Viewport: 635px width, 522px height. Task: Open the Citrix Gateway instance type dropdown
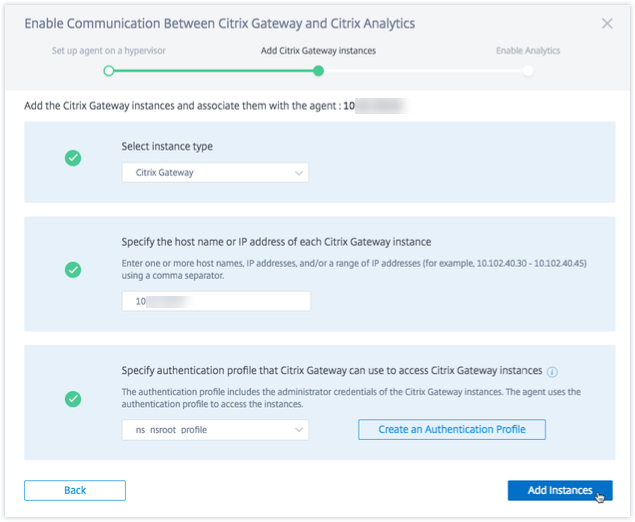215,173
